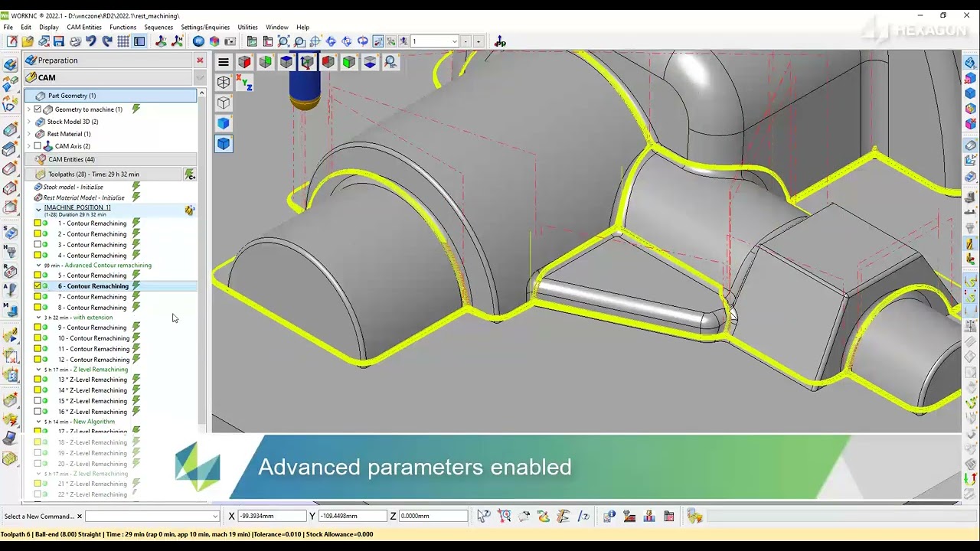The height and width of the screenshot is (551, 980).
Task: Toggle yellow box of 9 - Contour Remachining
Action: pos(38,328)
